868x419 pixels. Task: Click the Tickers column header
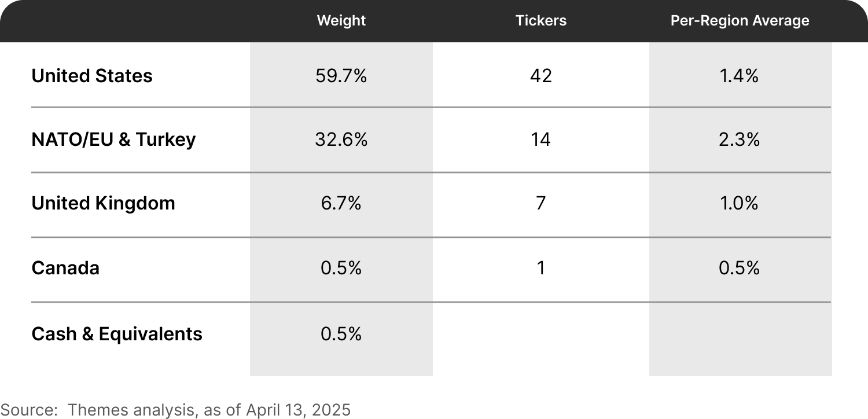point(541,21)
